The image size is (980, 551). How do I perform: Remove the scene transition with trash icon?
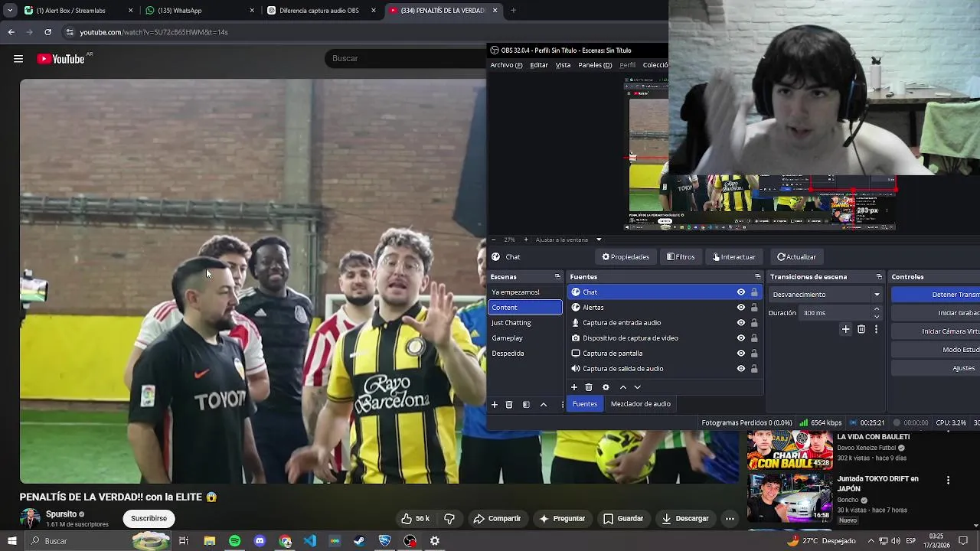click(x=861, y=329)
